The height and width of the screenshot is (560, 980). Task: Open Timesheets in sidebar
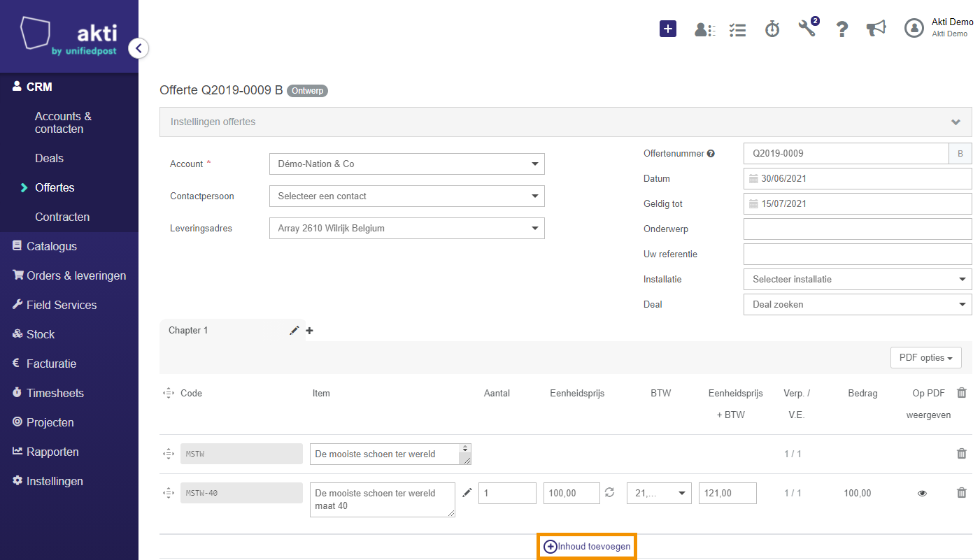click(x=55, y=394)
